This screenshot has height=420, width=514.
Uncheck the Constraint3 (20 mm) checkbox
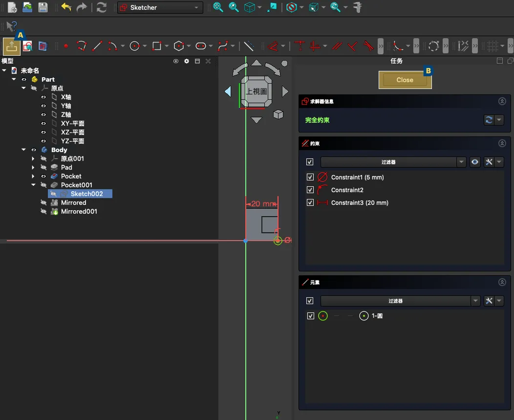pyautogui.click(x=310, y=202)
